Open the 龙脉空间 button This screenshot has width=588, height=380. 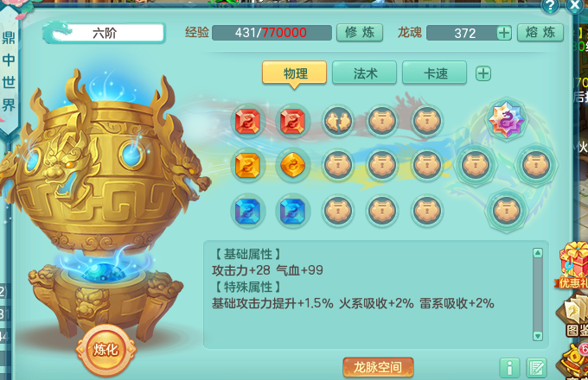click(x=378, y=367)
